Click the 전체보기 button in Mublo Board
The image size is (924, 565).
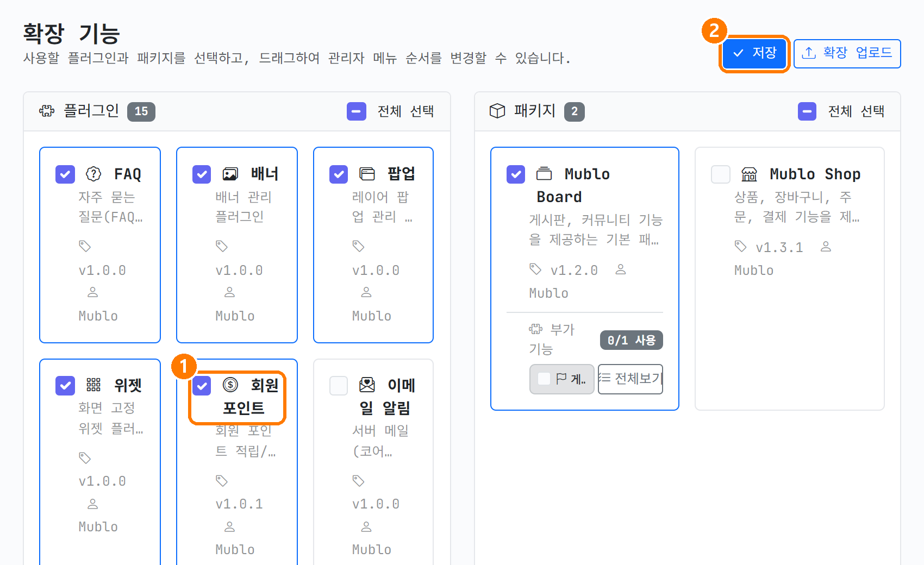point(630,379)
